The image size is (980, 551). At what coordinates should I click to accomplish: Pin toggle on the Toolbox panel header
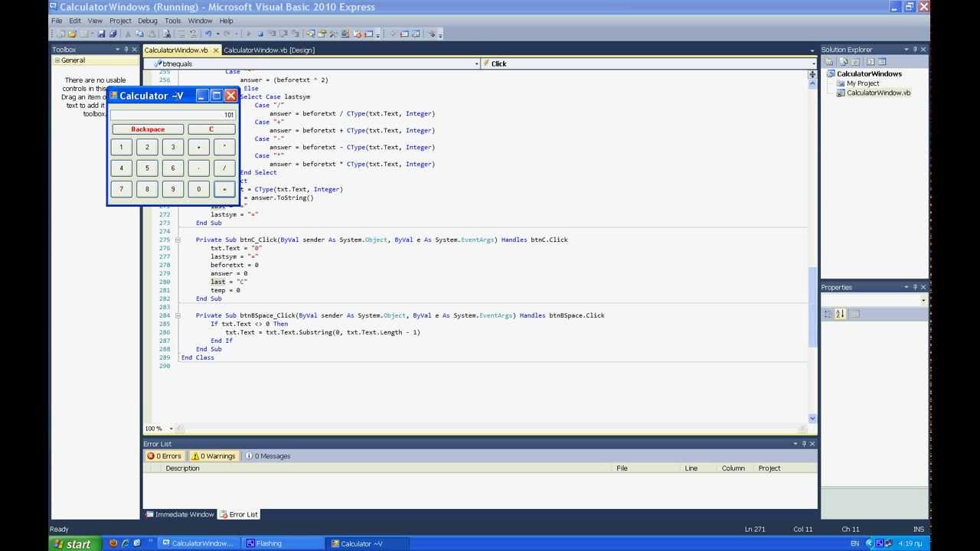coord(127,50)
